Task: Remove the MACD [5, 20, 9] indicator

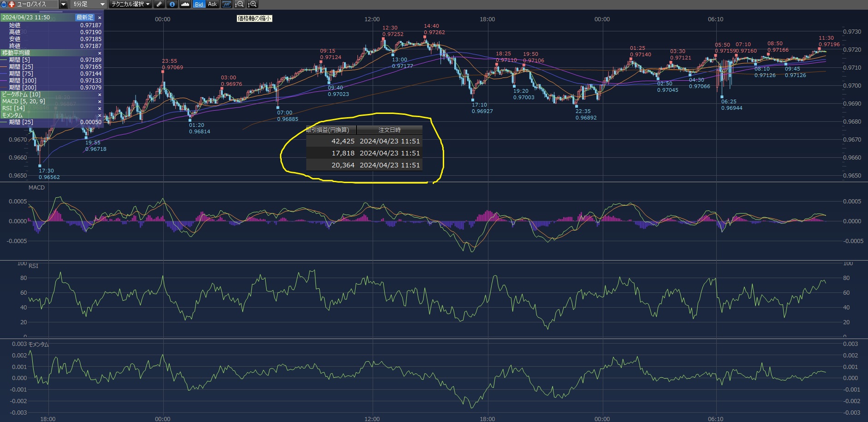Action: pos(100,101)
